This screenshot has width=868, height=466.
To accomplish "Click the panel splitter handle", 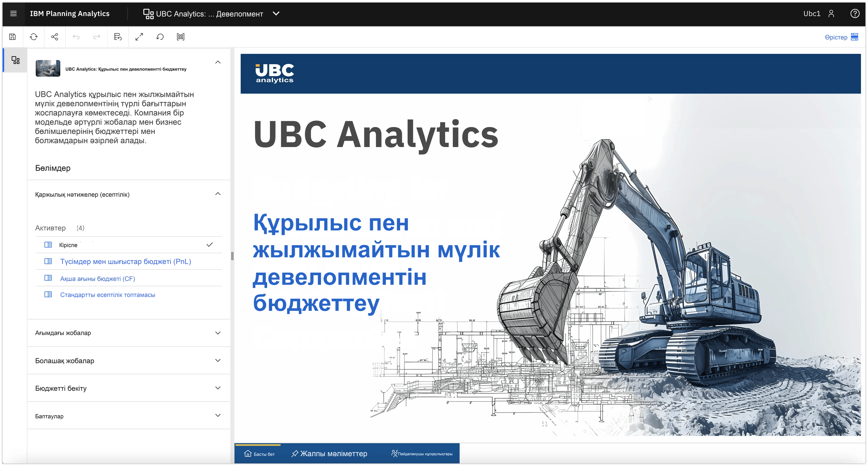I will point(232,256).
